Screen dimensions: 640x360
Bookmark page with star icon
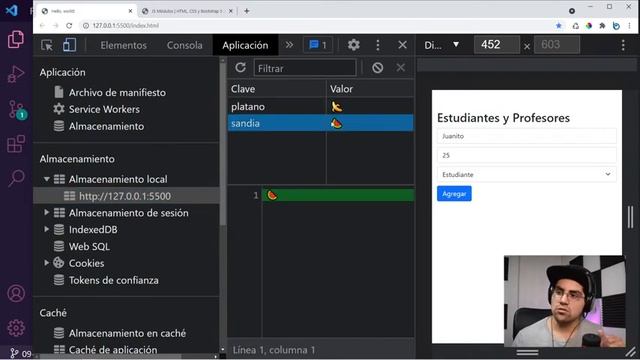[x=559, y=26]
